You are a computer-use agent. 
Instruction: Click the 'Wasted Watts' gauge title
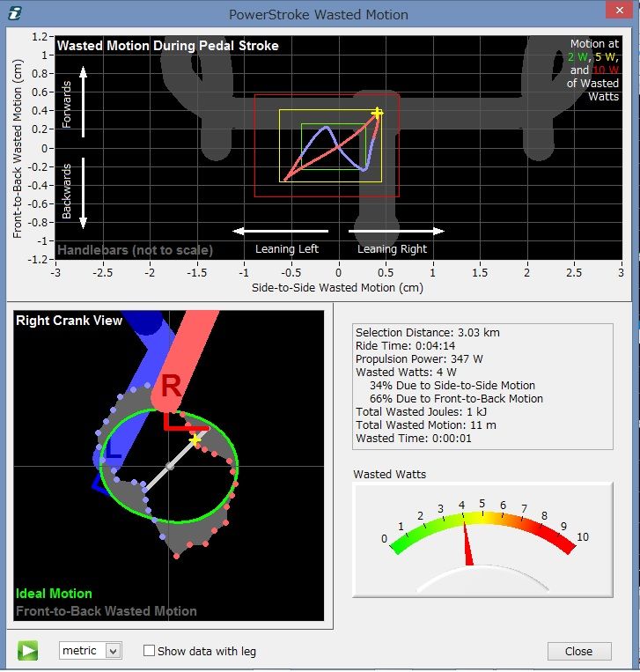click(x=389, y=475)
